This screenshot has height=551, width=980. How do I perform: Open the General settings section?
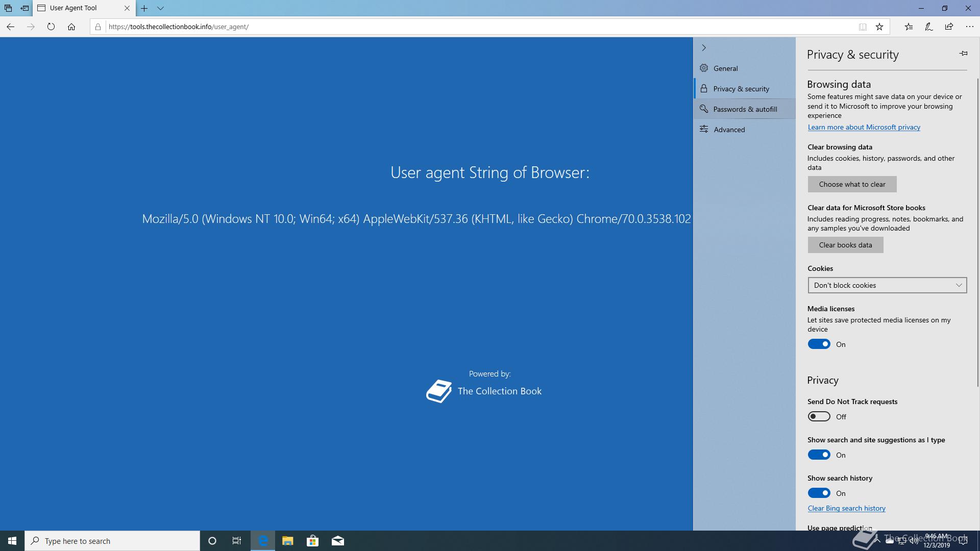(725, 68)
